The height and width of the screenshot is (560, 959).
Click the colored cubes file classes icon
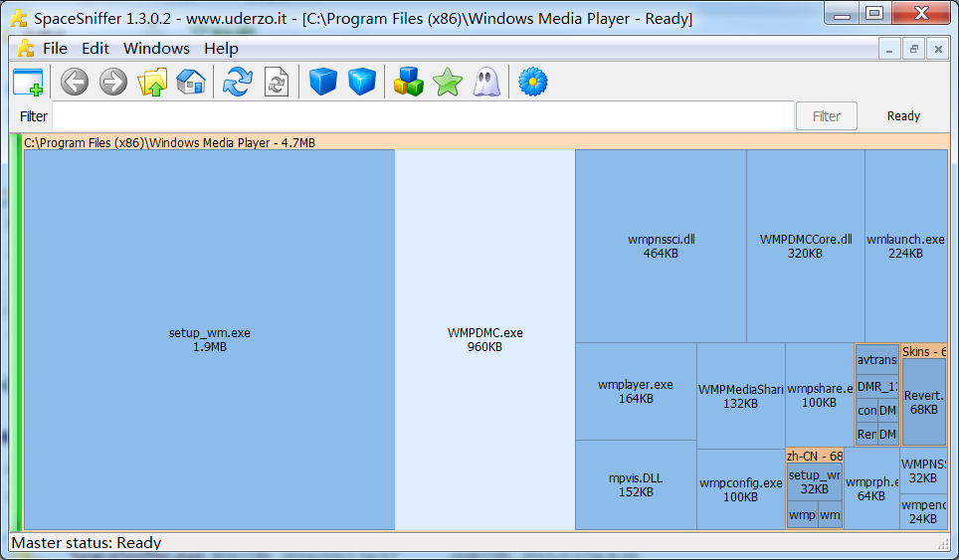coord(409,82)
